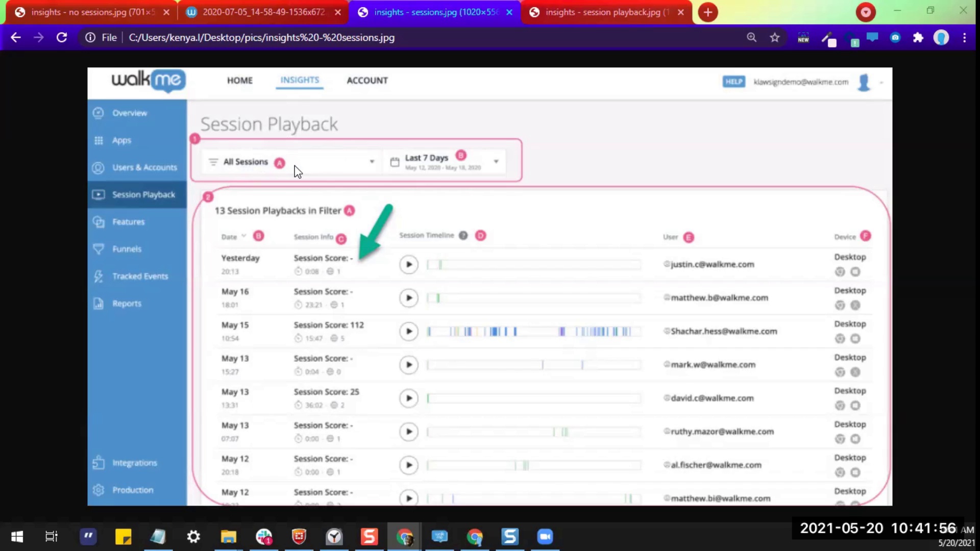Open Sticky Notes on taskbar

point(123,536)
